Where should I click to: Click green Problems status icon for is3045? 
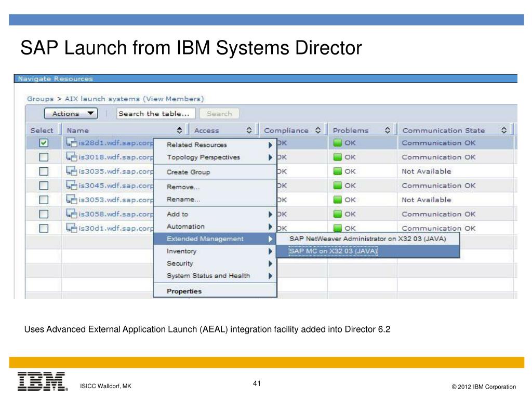click(x=337, y=185)
